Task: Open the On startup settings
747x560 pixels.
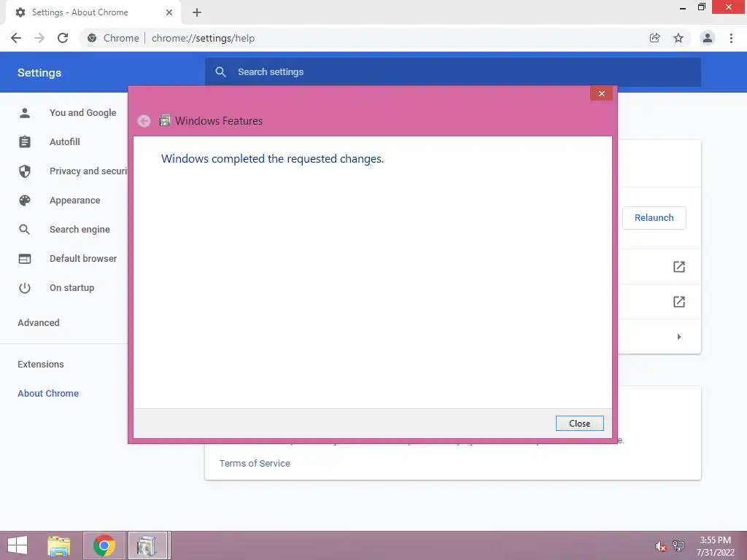Action: click(72, 287)
